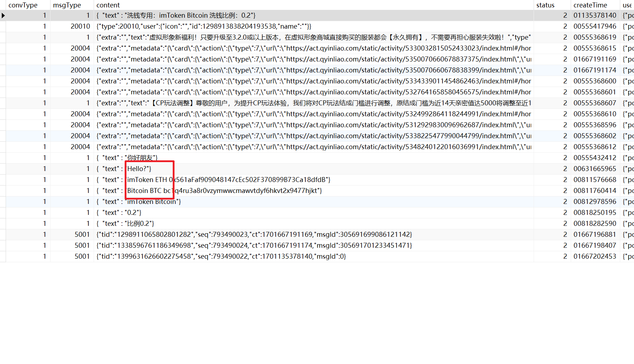This screenshot has width=634, height=364.
Task: Click msgType 5001 in row with seq 793490024
Action: [72, 246]
